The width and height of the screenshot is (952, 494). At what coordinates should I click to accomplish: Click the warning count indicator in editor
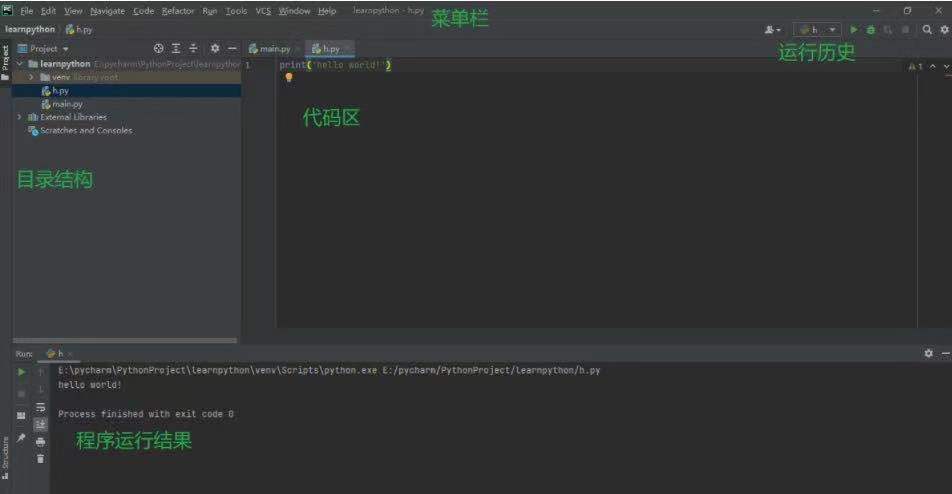tap(916, 66)
